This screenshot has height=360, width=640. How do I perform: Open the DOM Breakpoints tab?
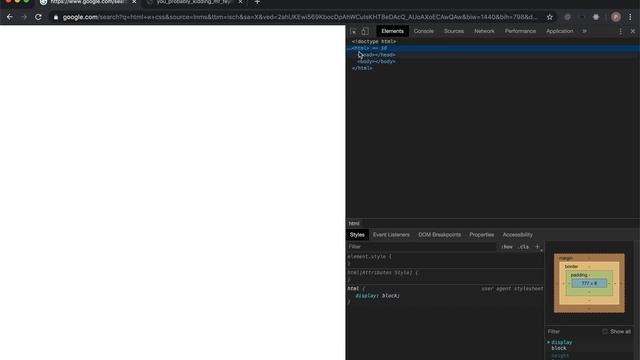pyautogui.click(x=439, y=235)
